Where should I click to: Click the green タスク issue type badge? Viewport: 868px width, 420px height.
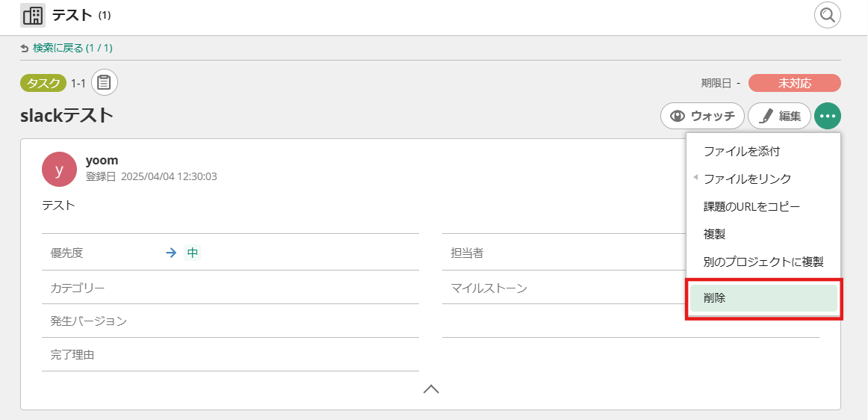click(x=43, y=83)
